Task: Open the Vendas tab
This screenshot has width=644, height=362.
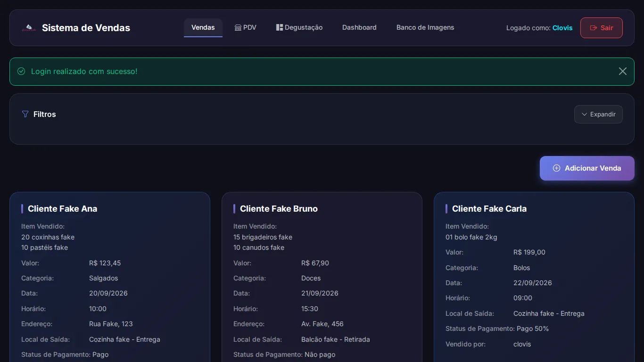Action: [203, 27]
